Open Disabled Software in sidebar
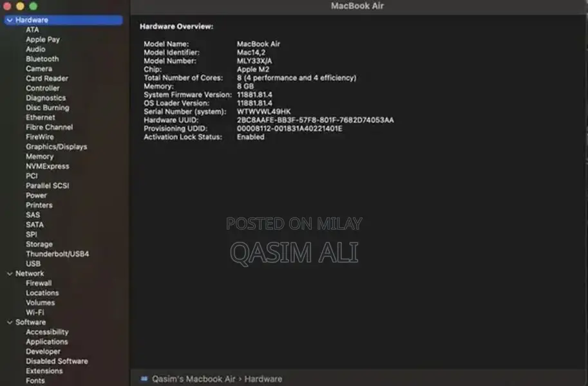 click(x=57, y=362)
